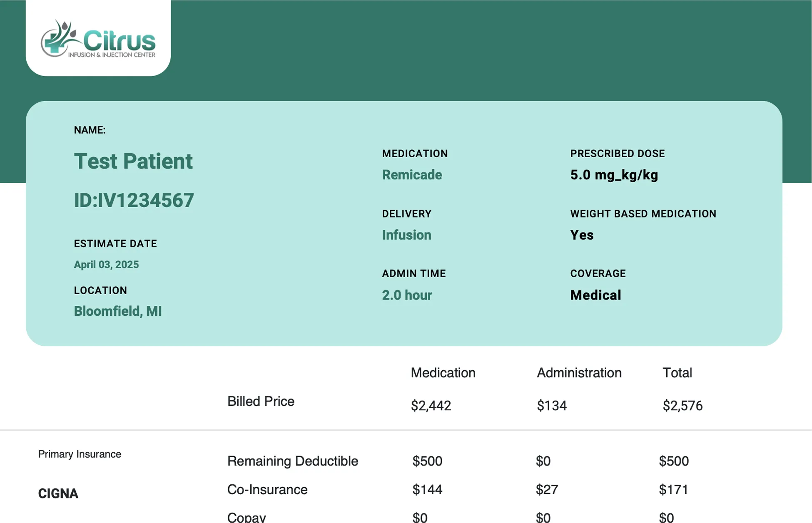Click the Copay medication amount $0
Screen dimensions: 812x523
click(x=420, y=517)
